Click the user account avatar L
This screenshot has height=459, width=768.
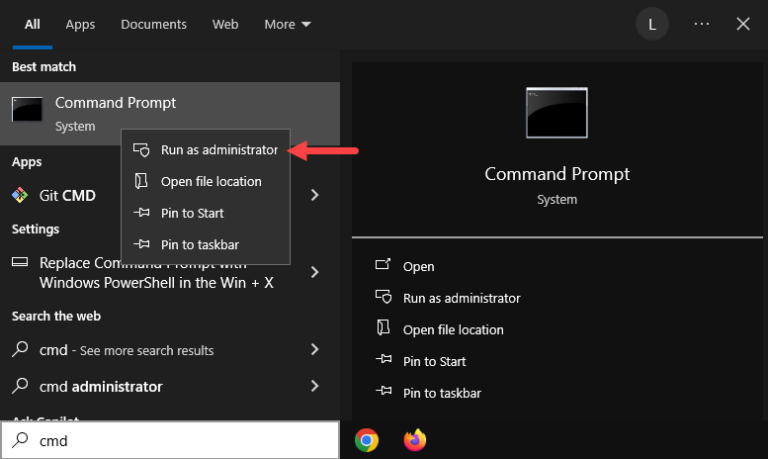tap(652, 24)
